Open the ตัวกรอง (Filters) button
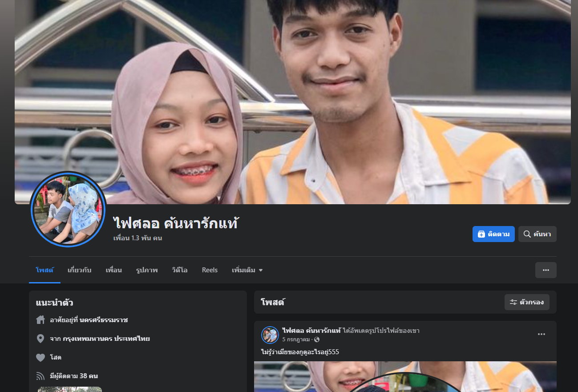 click(x=527, y=302)
